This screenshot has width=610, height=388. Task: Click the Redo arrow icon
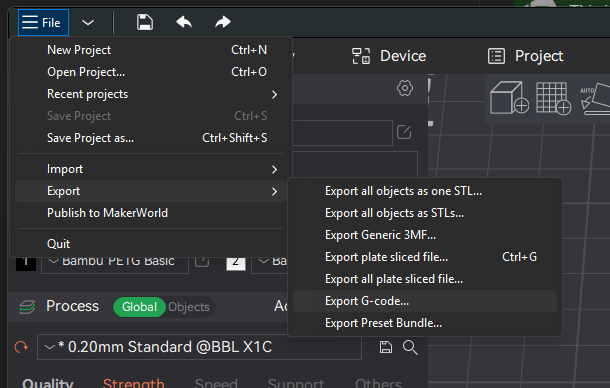223,22
